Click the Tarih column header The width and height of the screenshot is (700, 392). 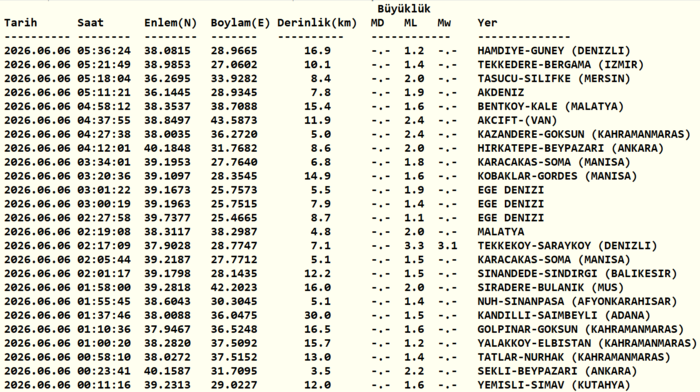coord(21,23)
